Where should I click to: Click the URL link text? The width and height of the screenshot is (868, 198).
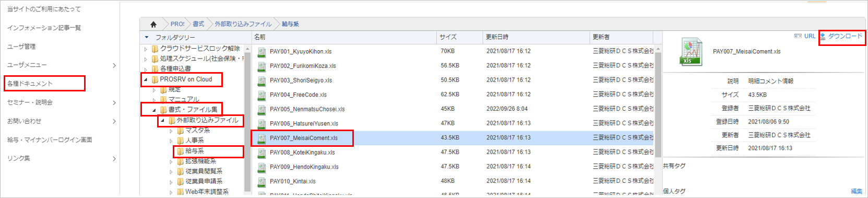(810, 36)
